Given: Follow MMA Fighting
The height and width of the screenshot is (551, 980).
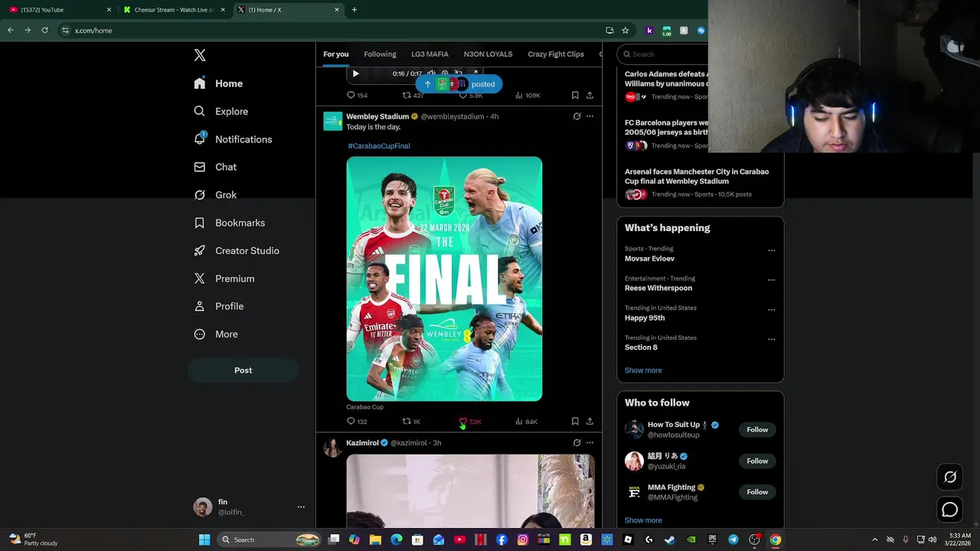Looking at the screenshot, I should [x=757, y=492].
